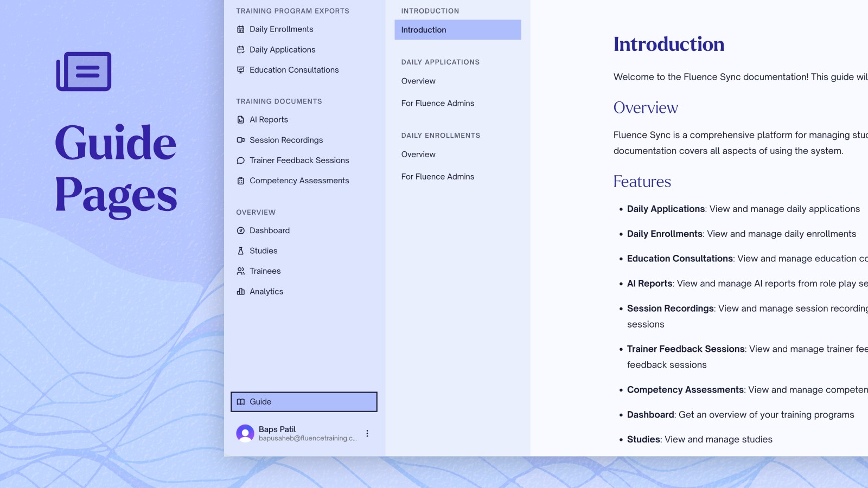Click the Trainer Feedback Sessions chat icon
868x488 pixels.
click(241, 160)
